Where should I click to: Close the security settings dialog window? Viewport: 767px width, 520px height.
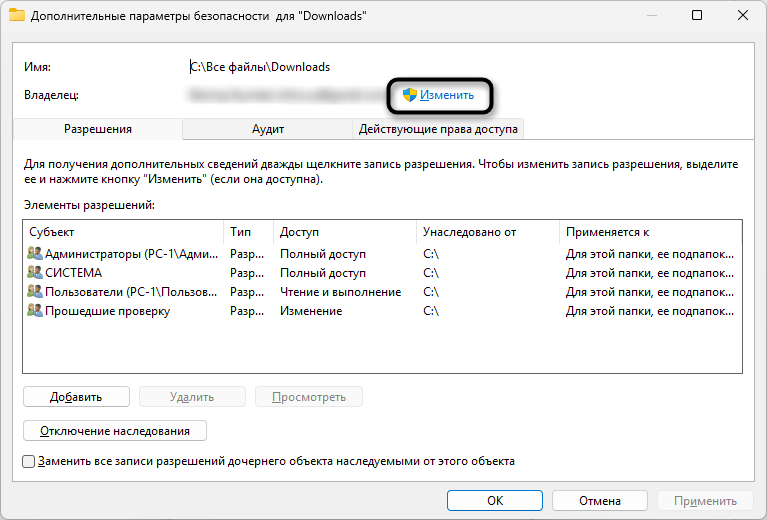(742, 16)
